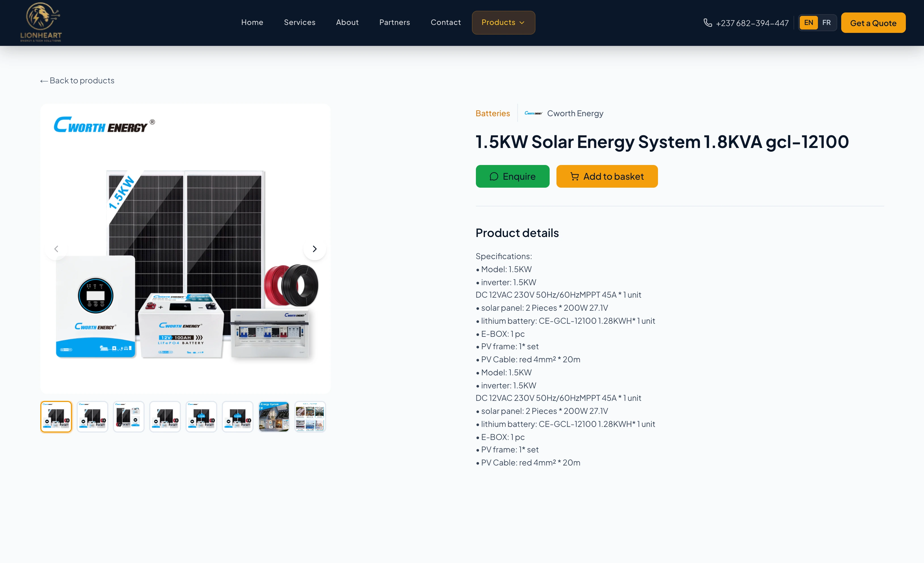Click the back arrow beside Back to products
The image size is (924, 563).
[44, 80]
